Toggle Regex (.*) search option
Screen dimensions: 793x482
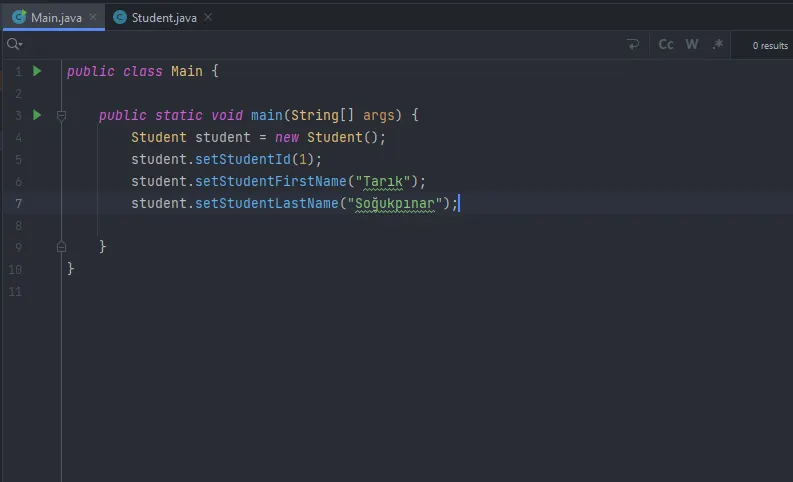pyautogui.click(x=718, y=45)
